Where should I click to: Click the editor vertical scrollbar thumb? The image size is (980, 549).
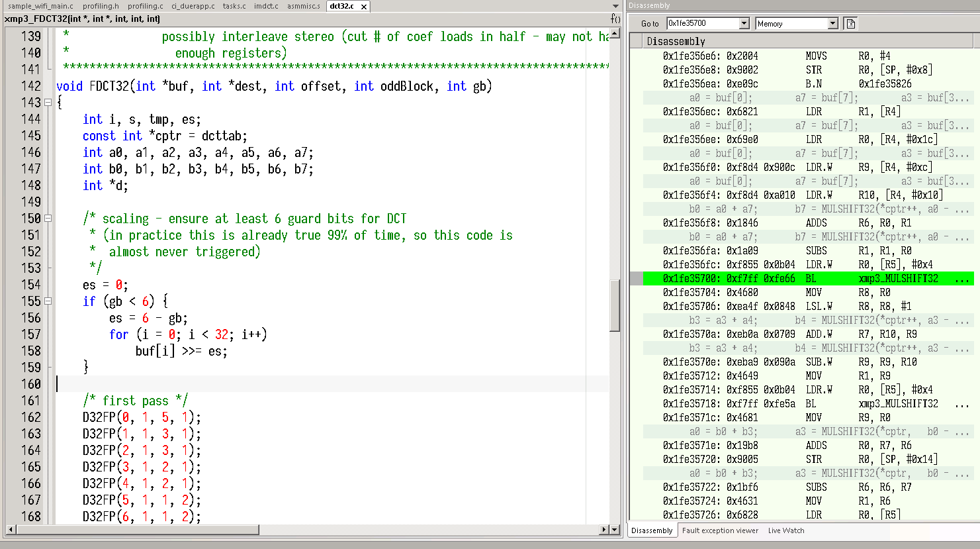point(615,306)
